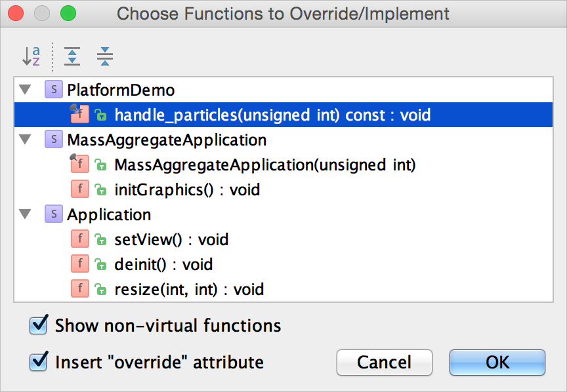The image size is (567, 392).
Task: Confirm with the OK button
Action: pos(497,362)
